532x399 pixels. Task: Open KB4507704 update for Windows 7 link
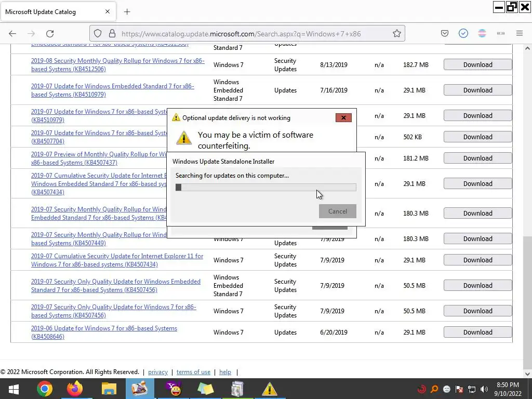pos(99,137)
